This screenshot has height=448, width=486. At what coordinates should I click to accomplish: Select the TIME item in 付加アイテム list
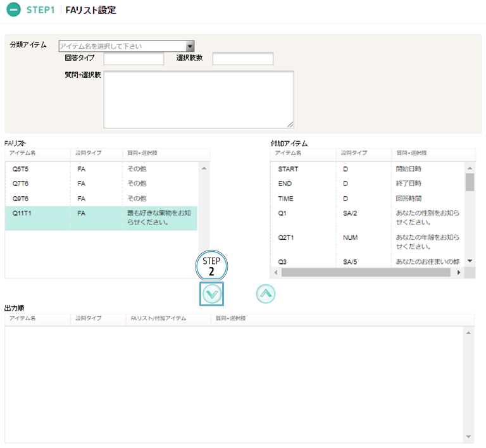(367, 199)
